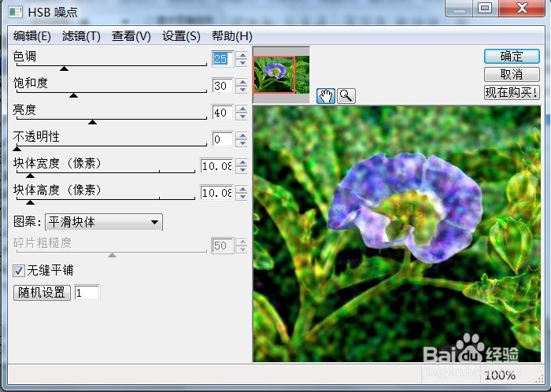Increase 块体高度 with the up spinner arrow
Screen dimensions: 551x392
(x=242, y=189)
